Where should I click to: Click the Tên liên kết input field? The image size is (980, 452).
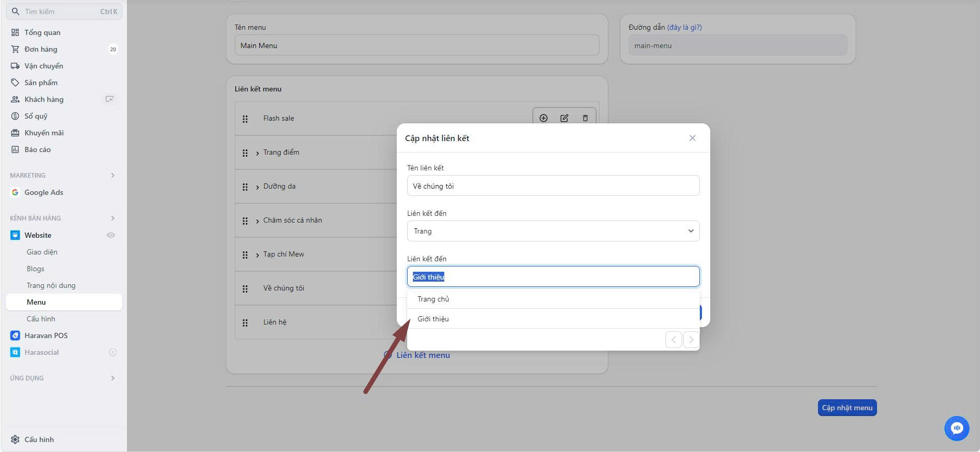coord(553,186)
